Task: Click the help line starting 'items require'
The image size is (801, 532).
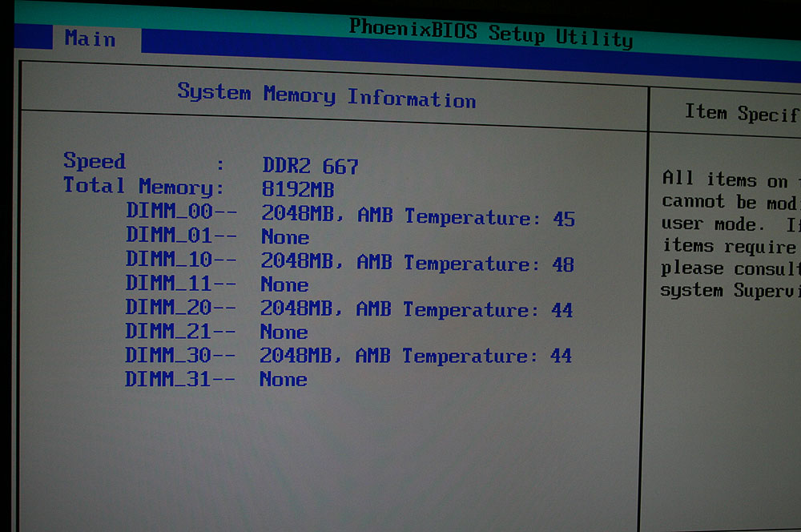Action: [x=731, y=246]
